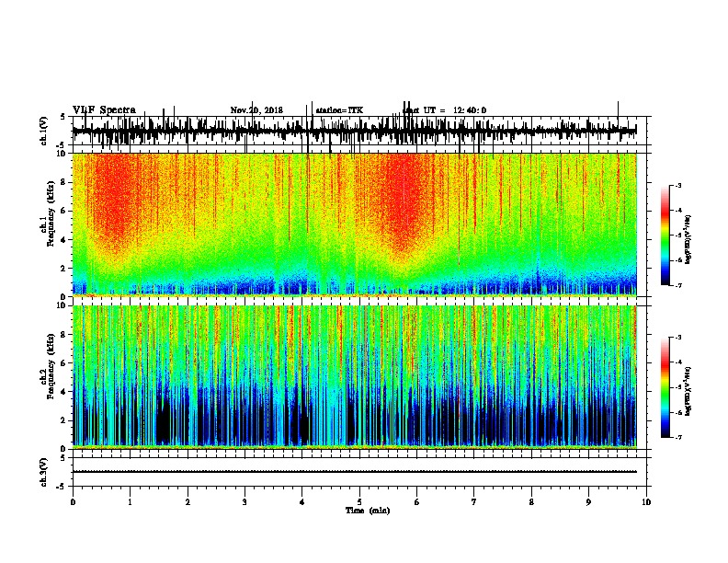Pick the ch.1 spectrogram color scale bar
728x563 pixels.
665,236
